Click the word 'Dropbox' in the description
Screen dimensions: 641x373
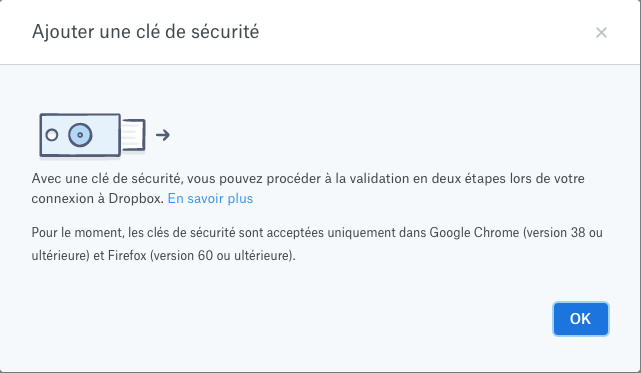tap(136, 198)
